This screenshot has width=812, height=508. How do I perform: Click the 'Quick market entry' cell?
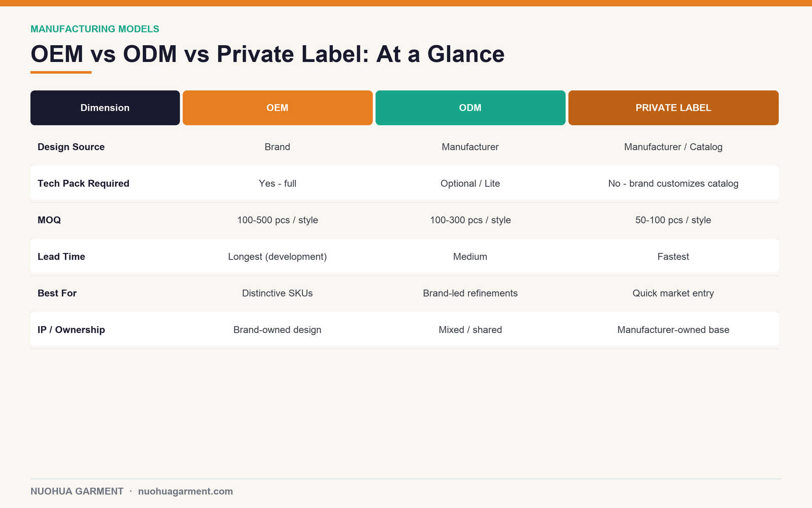point(673,293)
